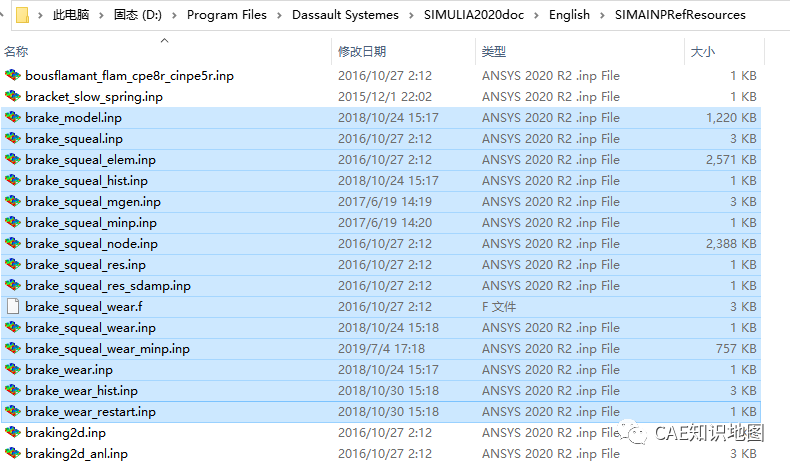Viewport: 790px width, 467px height.
Task: Click SIMAINPRefResources breadcrumb
Action: [680, 15]
